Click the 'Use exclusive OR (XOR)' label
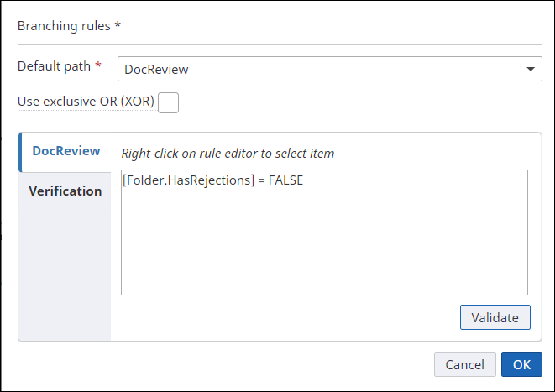This screenshot has width=555, height=392. tap(86, 102)
